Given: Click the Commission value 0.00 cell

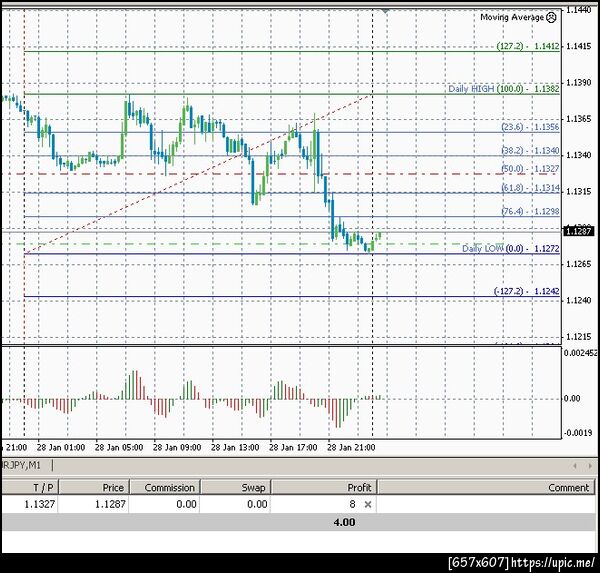Looking at the screenshot, I should [x=186, y=504].
